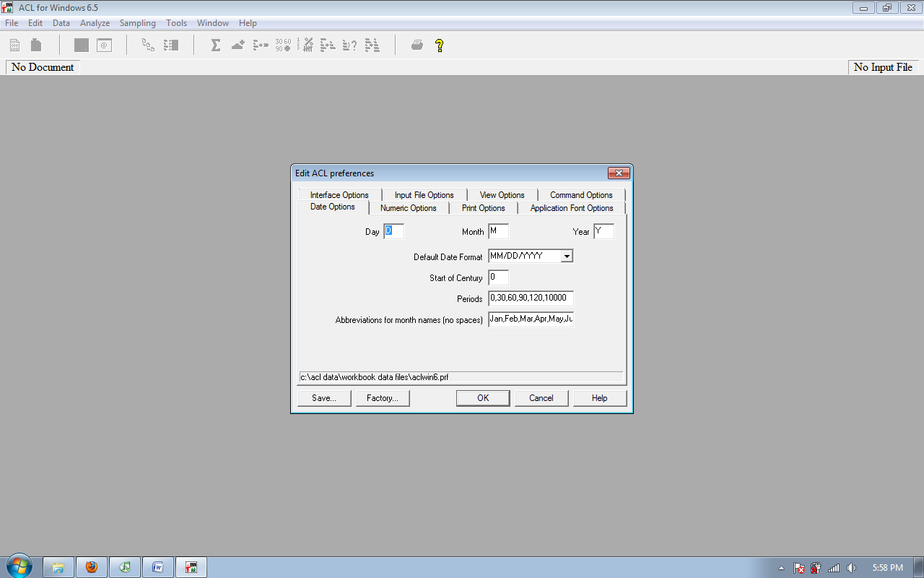Cancel the preferences dialog
The width and height of the screenshot is (924, 578).
click(x=541, y=398)
